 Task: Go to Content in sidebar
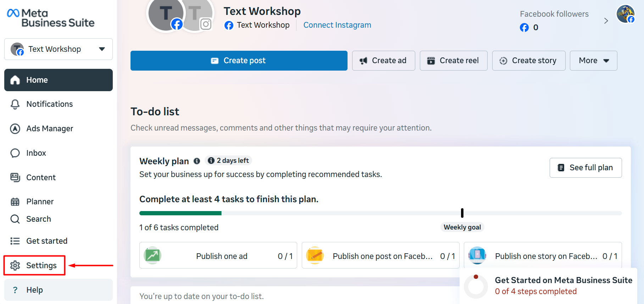click(x=41, y=177)
